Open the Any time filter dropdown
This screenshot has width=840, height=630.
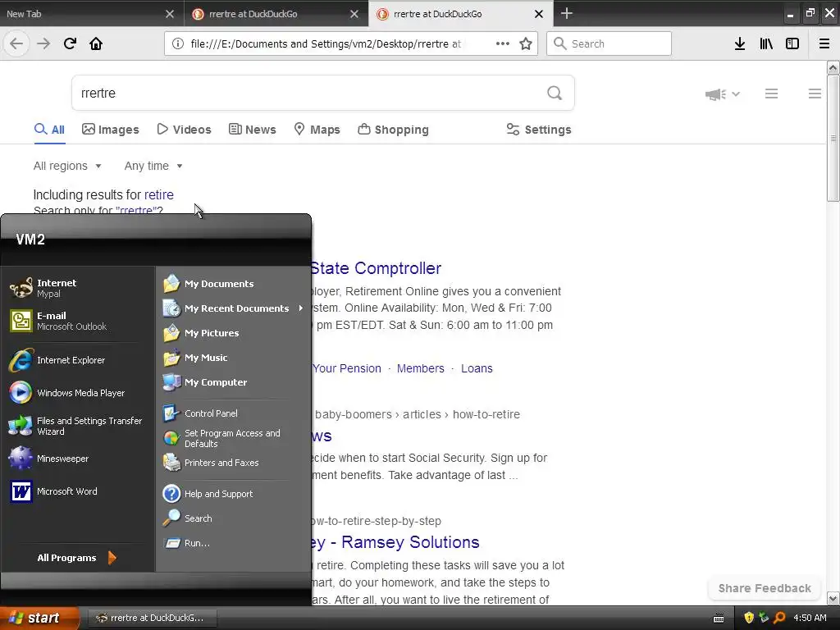pos(153,166)
